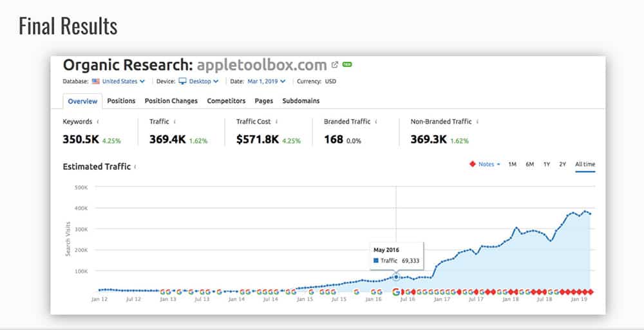Go to the Competitors tab

[x=226, y=101]
